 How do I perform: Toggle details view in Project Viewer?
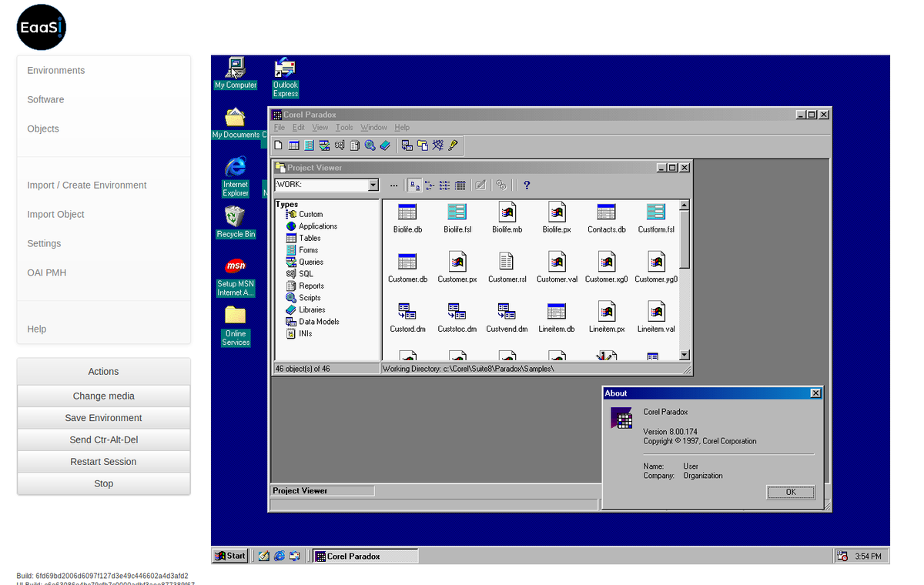point(460,186)
